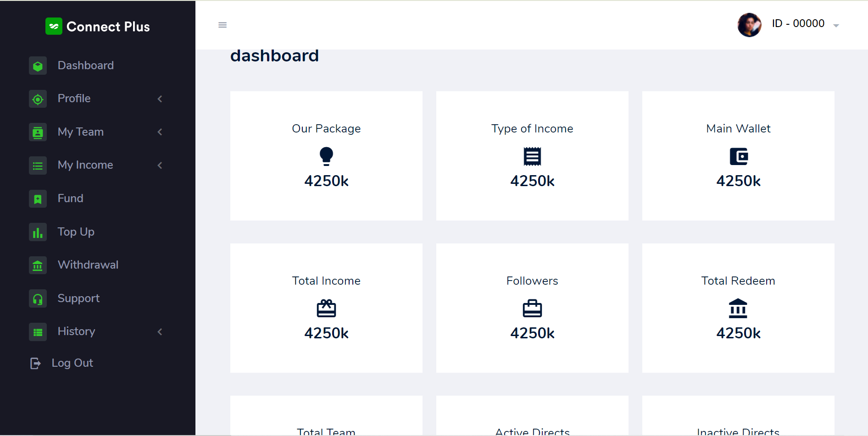Click the Main Wallet card's wallet icon

click(x=738, y=156)
